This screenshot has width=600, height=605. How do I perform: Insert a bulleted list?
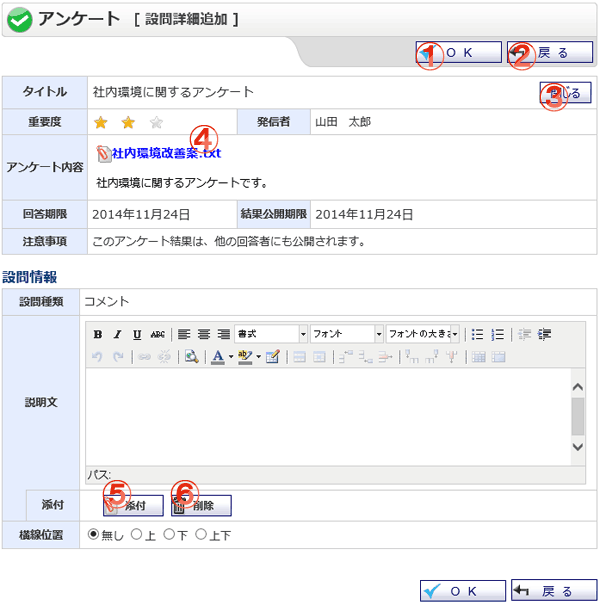pos(478,334)
